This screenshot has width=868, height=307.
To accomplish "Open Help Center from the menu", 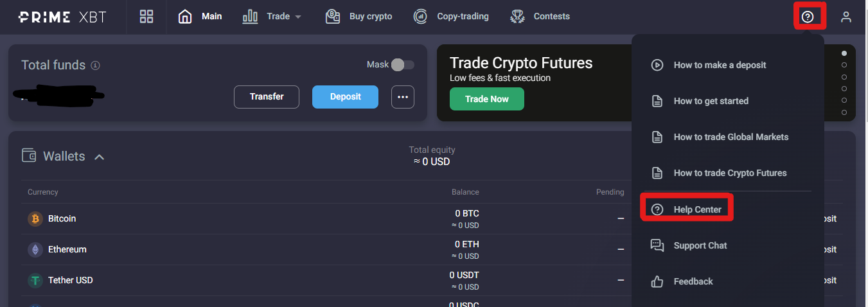I will (x=687, y=209).
